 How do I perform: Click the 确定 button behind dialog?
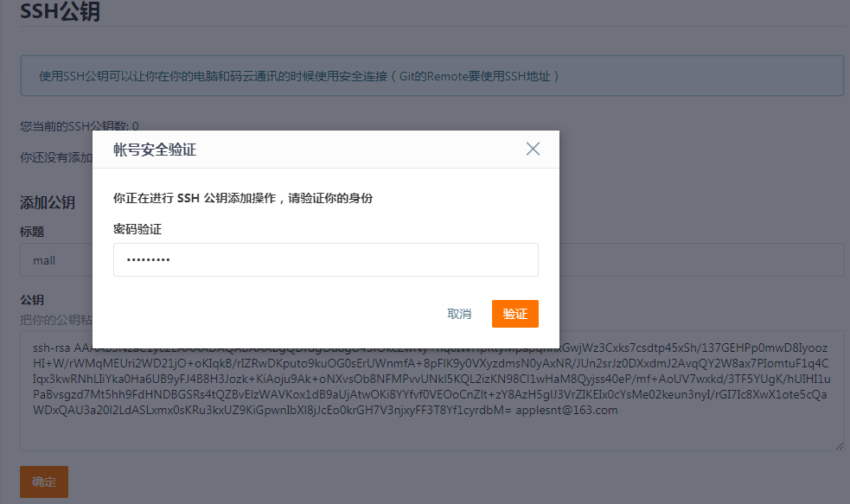(44, 482)
